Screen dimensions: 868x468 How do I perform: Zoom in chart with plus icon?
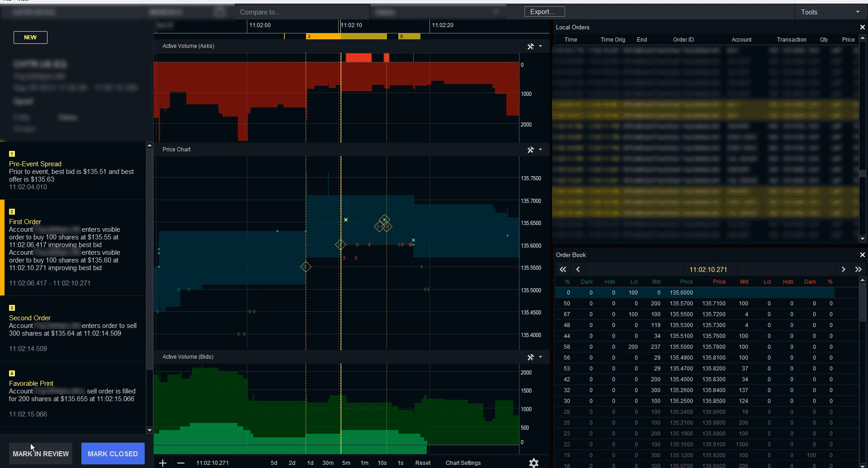[x=163, y=463]
